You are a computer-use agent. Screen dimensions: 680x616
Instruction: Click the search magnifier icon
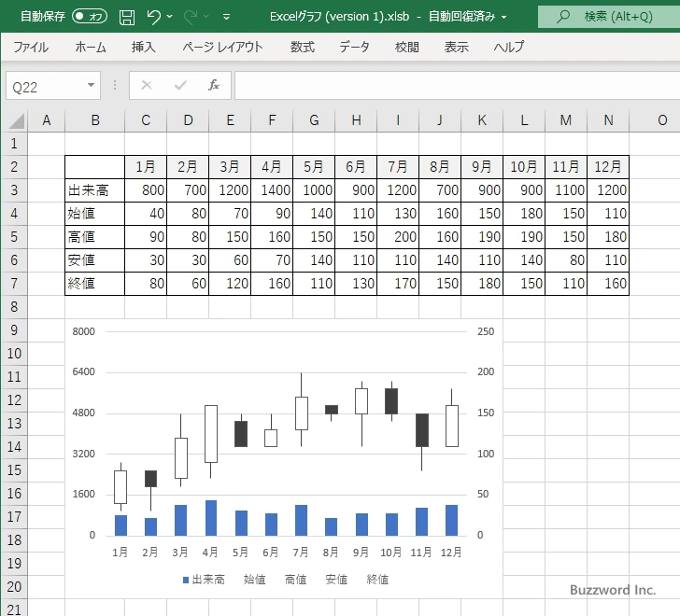563,17
